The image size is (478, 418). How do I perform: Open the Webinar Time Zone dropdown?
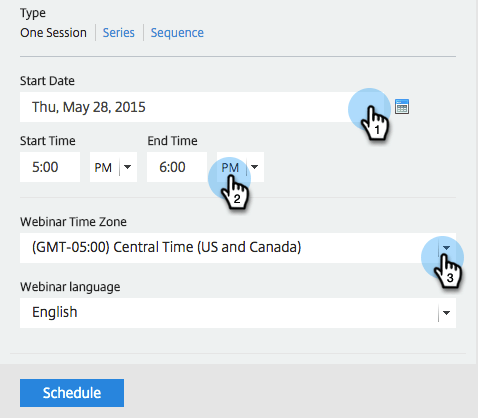click(238, 248)
